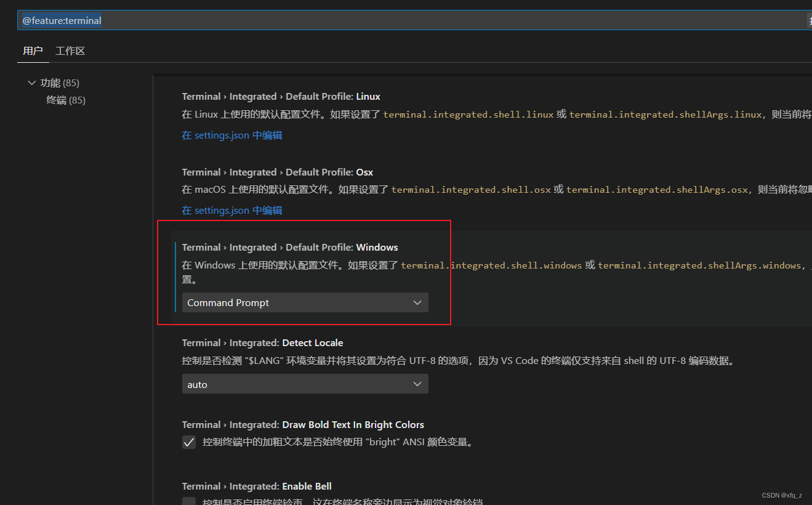Switch to the 用户 settings tab
This screenshot has width=812, height=505.
tap(33, 51)
